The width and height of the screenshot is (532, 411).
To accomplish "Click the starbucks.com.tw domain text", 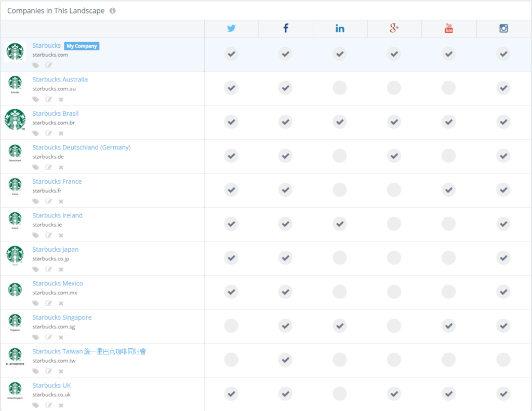I will click(54, 361).
